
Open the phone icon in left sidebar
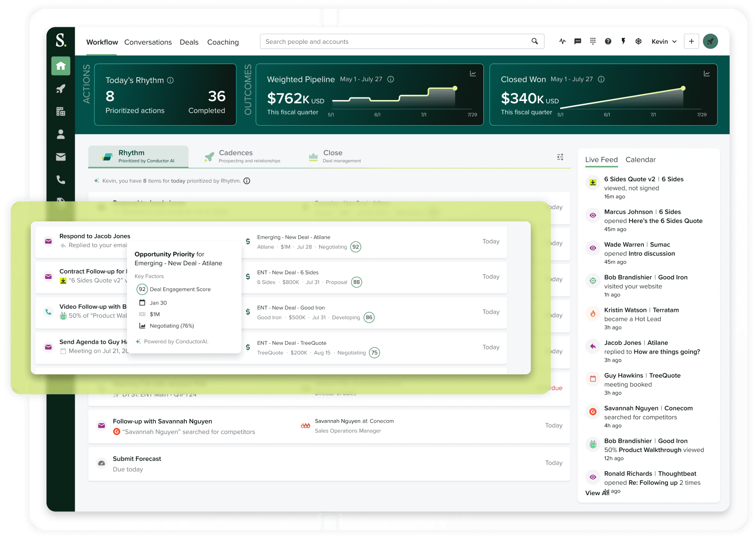pos(61,180)
